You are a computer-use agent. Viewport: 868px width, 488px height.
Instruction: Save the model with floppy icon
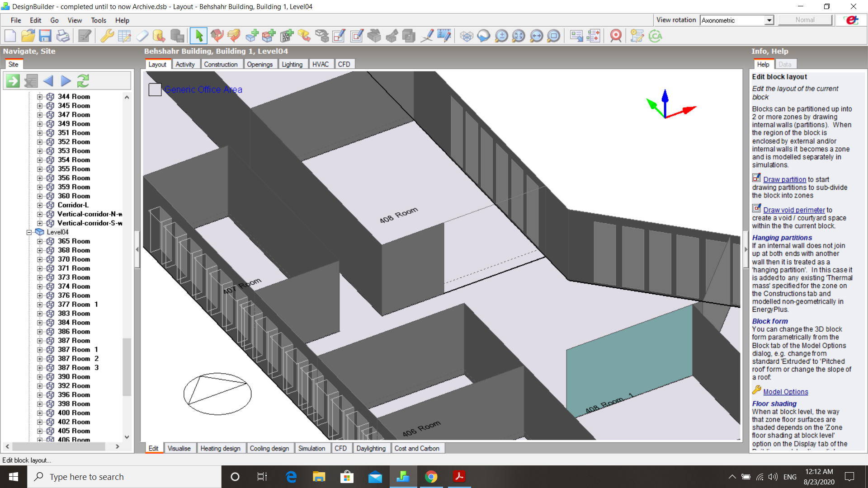tap(45, 36)
